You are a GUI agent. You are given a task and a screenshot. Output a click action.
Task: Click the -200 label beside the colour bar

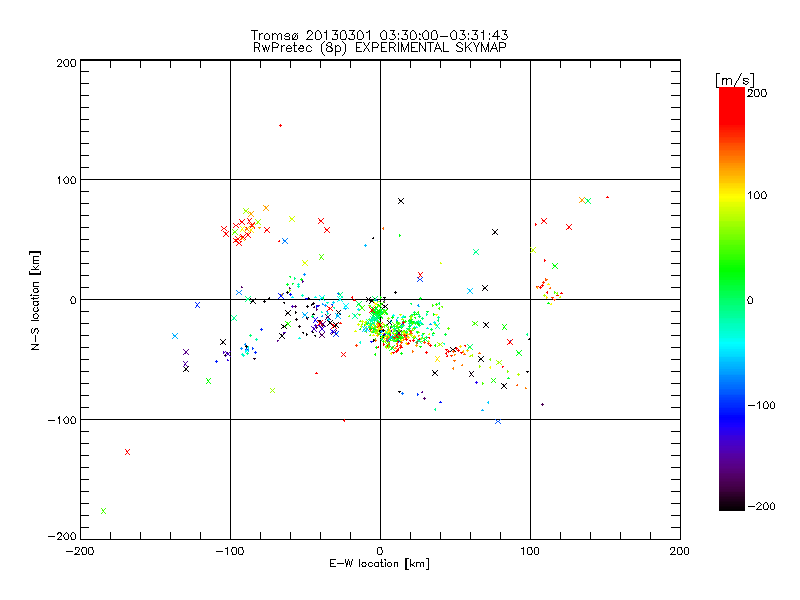(x=761, y=506)
